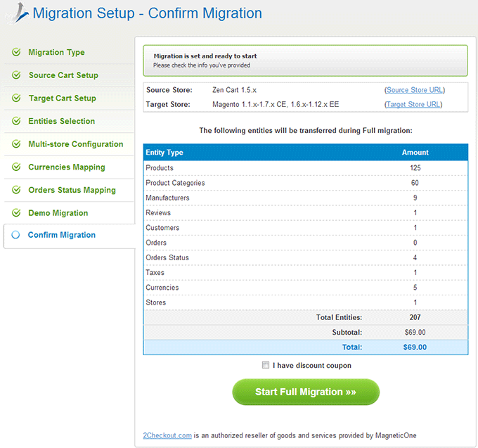The image size is (478, 448).
Task: Open the Source Cart Setup step
Action: click(63, 75)
